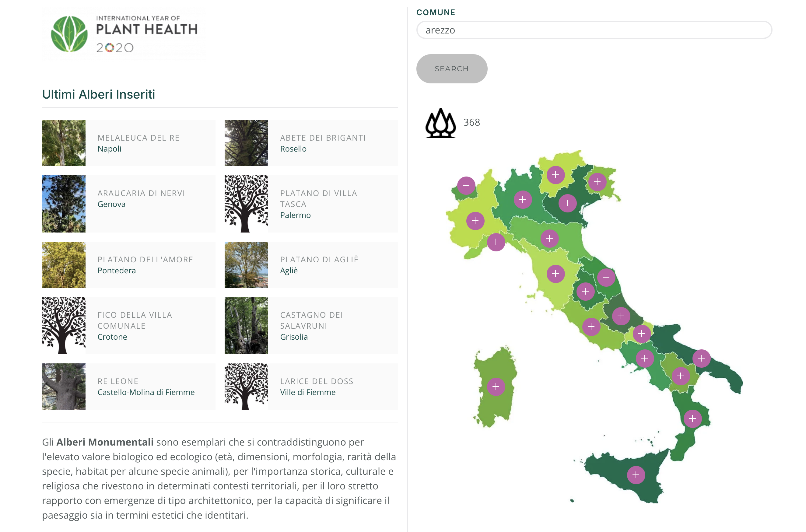Select the plus marker on Trentino-Alto Adige

coord(556,175)
